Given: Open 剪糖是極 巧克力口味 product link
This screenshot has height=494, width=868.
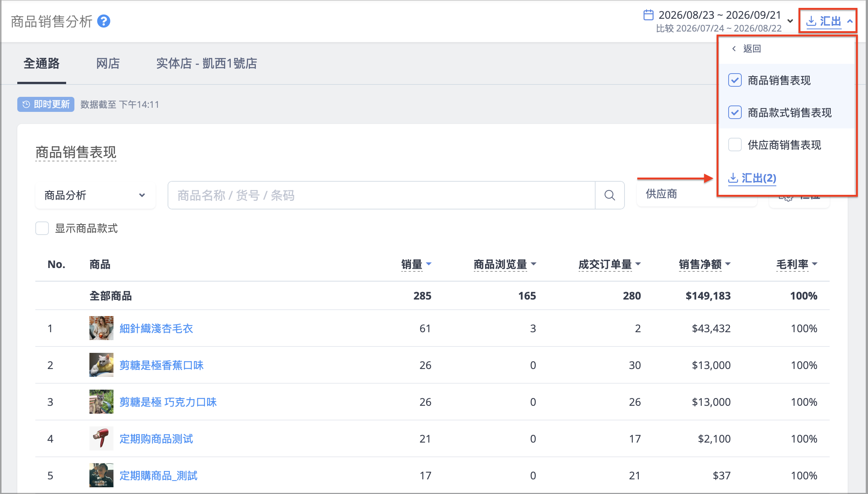Looking at the screenshot, I should pos(168,402).
